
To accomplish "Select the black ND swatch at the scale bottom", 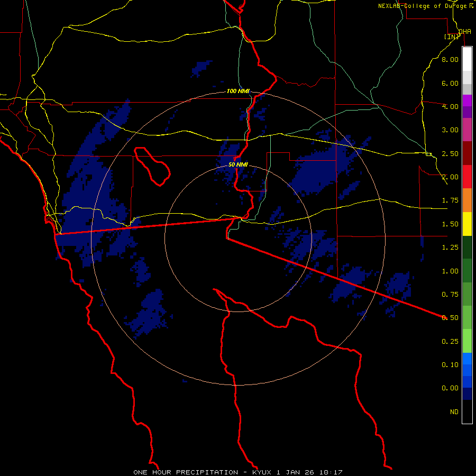I will tap(467, 411).
